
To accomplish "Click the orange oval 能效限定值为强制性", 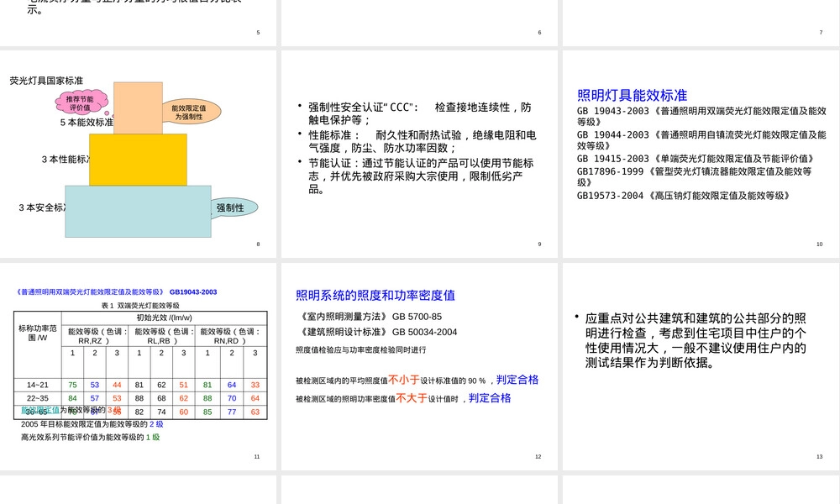I will 190,112.
